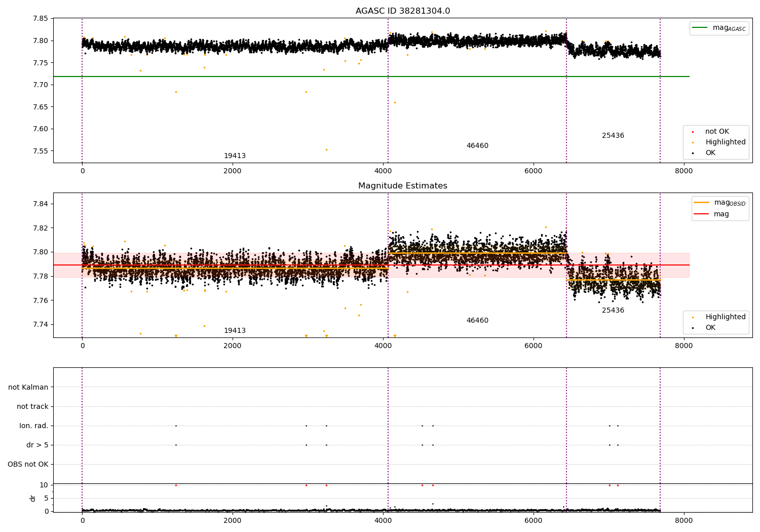Viewport: 760px width, 532px height.
Task: Click the "Ion. rad." row label
Action: pos(34,426)
